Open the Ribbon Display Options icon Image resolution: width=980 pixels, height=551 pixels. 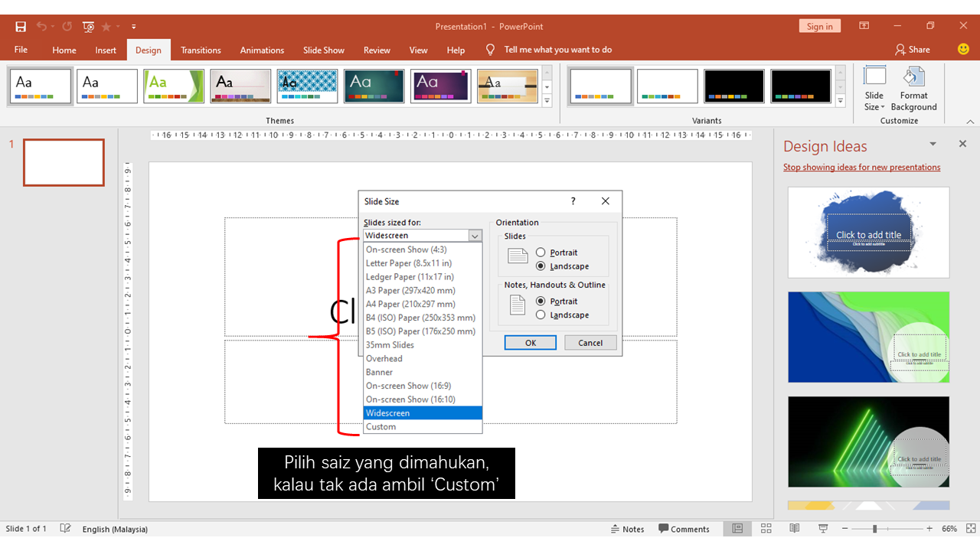coord(863,26)
